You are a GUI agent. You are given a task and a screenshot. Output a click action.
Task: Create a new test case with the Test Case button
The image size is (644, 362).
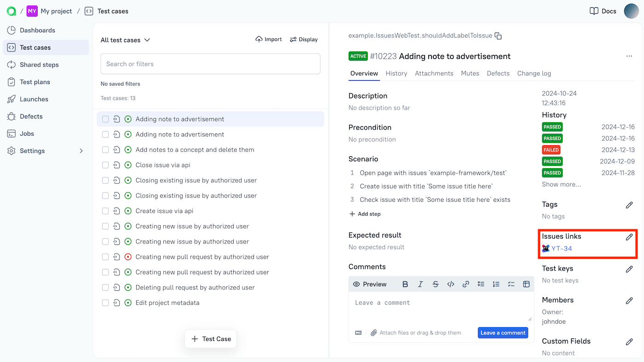[210, 339]
